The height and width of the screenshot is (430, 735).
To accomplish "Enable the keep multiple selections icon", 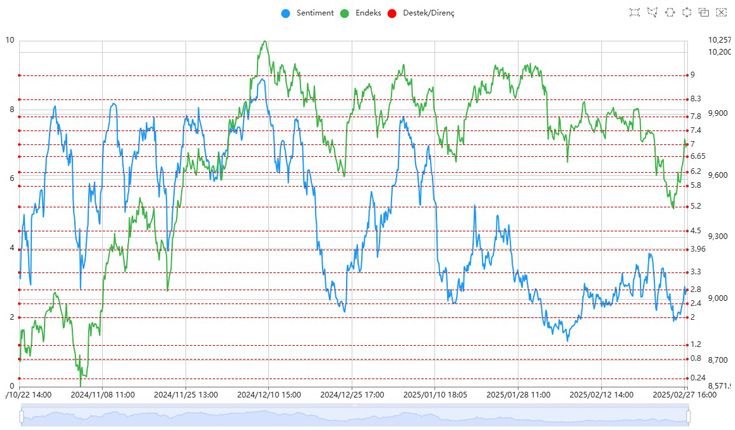I will 704,12.
